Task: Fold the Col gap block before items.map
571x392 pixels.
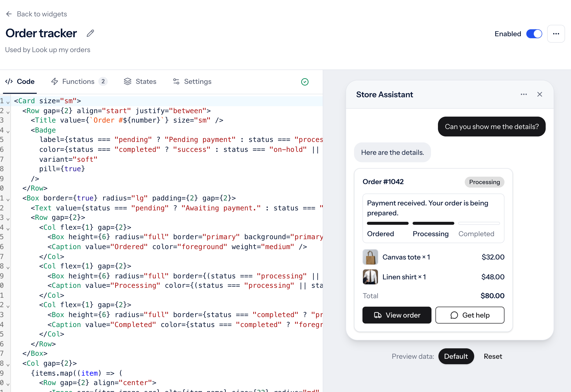Action: (x=8, y=365)
